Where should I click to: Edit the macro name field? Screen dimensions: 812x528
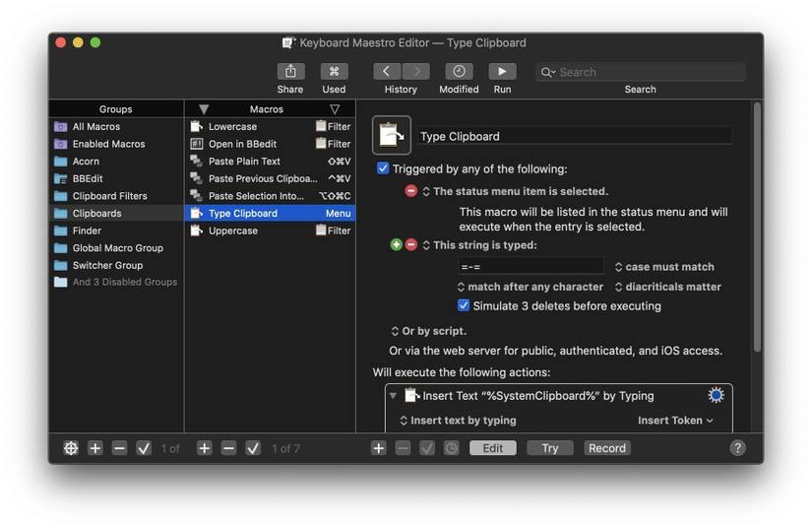(574, 136)
